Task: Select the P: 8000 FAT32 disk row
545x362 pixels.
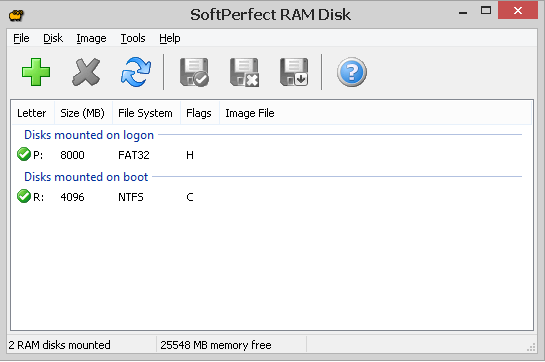Action: pos(272,155)
